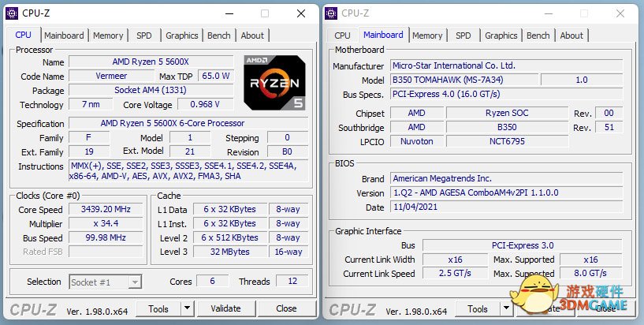Click the Core Speed value 3439.20 MHz
The height and width of the screenshot is (325, 644).
coord(106,209)
